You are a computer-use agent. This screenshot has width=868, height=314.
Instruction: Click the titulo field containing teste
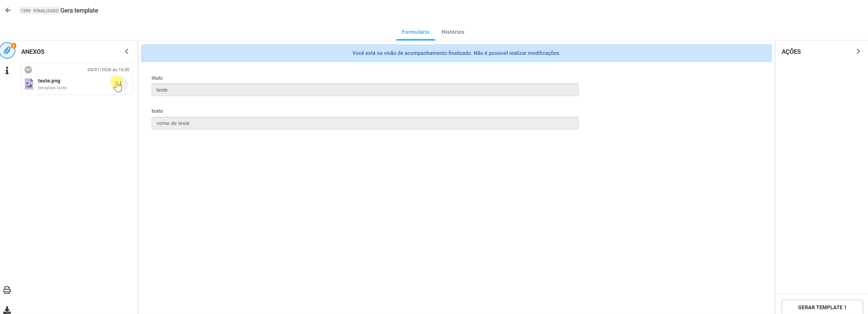(x=365, y=90)
